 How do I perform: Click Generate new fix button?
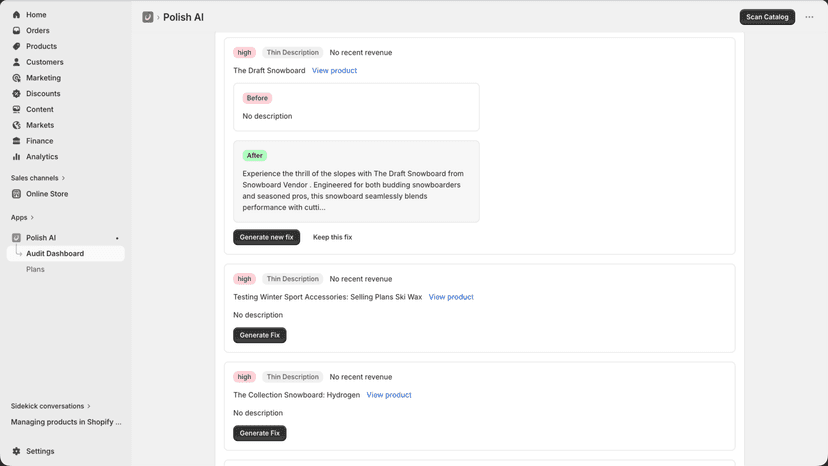(266, 237)
